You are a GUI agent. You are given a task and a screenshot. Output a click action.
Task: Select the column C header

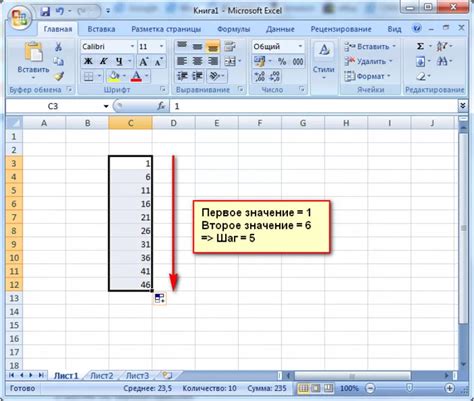tap(130, 123)
